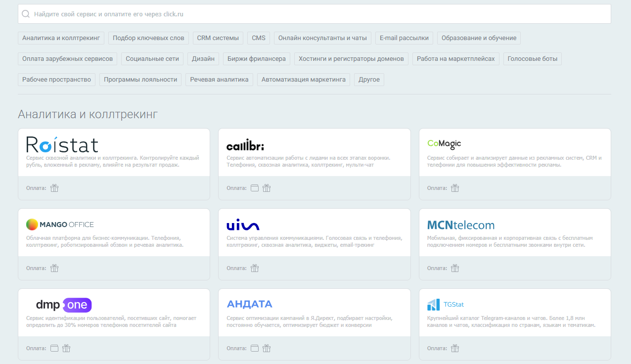The height and width of the screenshot is (364, 631).
Task: Focus the click.ru service search field
Action: [x=315, y=14]
